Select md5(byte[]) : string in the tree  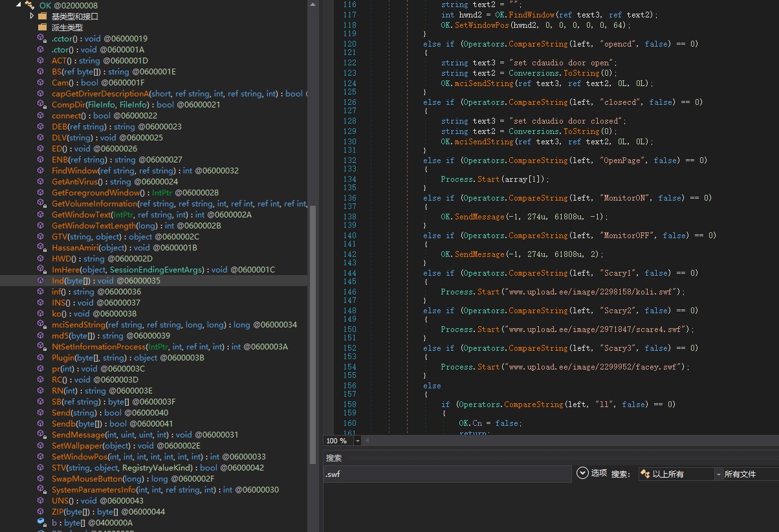(x=111, y=335)
